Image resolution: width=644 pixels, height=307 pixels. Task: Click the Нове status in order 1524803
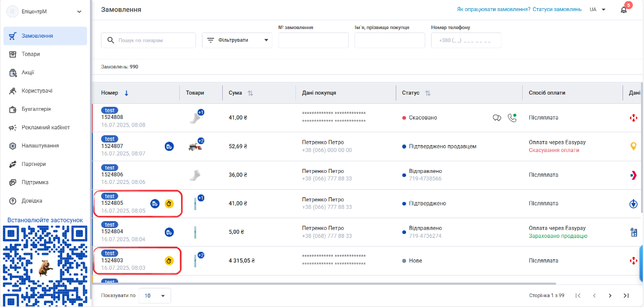415,261
